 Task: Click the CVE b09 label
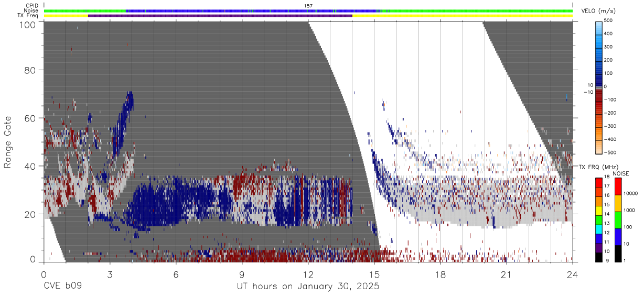coord(62,287)
